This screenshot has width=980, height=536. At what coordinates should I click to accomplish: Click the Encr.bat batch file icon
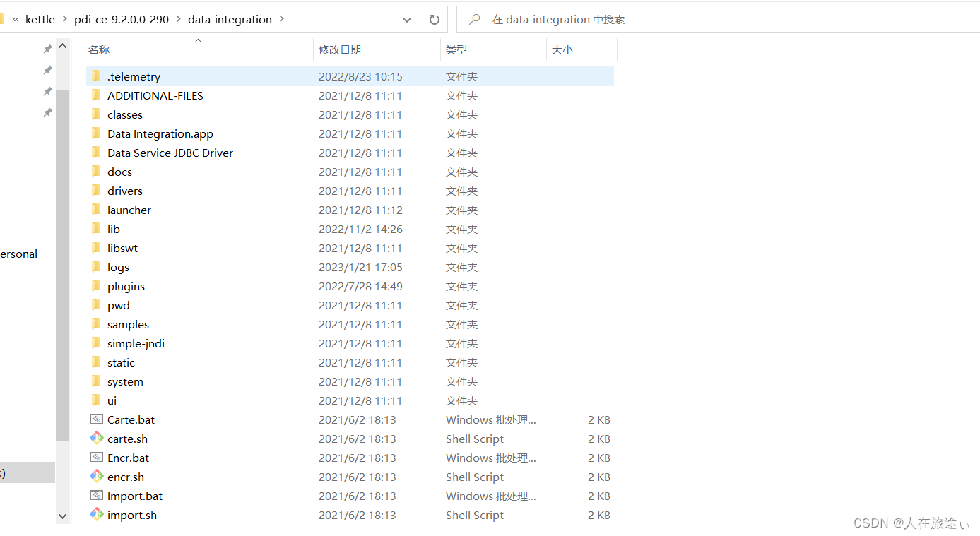(97, 458)
